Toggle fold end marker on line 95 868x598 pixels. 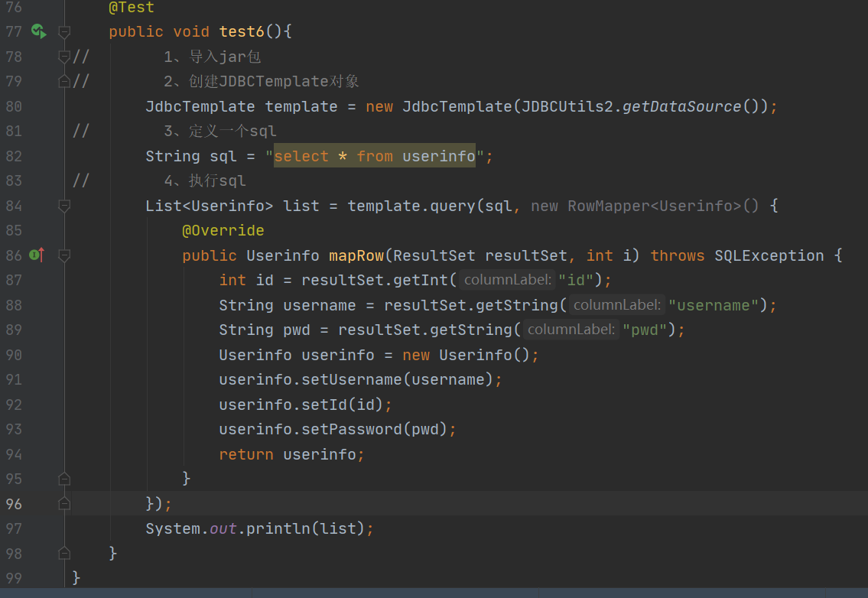pos(64,479)
